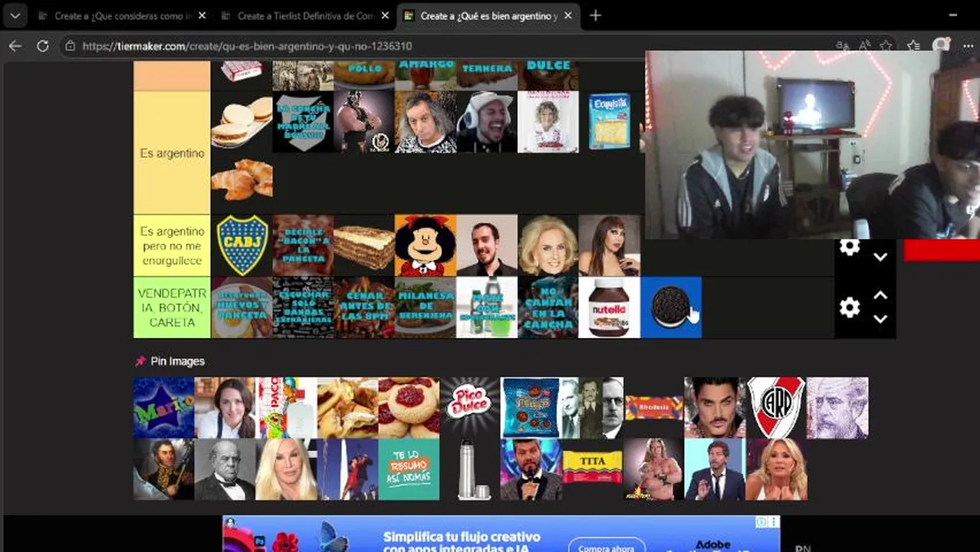Image resolution: width=980 pixels, height=552 pixels.
Task: Pick the three men black-and-white photo
Action: [x=592, y=407]
